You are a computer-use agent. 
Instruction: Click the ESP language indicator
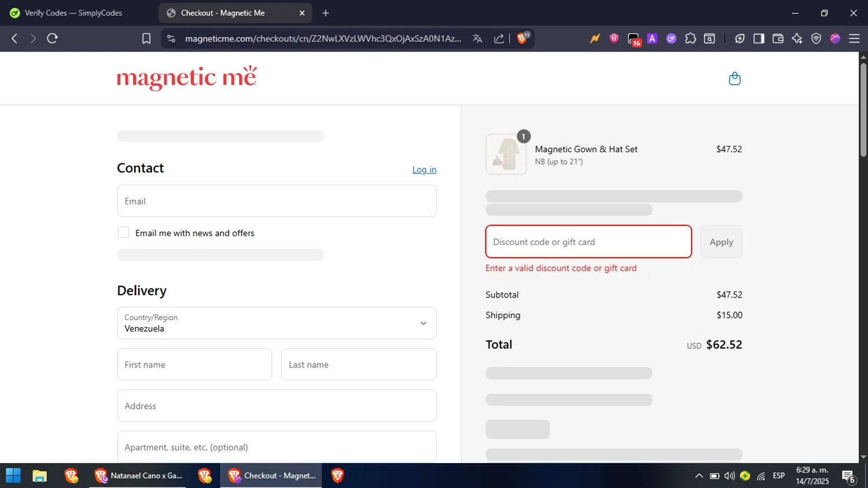pyautogui.click(x=779, y=476)
